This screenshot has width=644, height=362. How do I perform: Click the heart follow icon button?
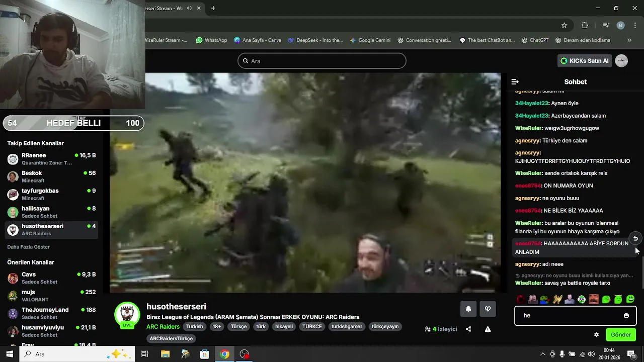[x=488, y=309]
